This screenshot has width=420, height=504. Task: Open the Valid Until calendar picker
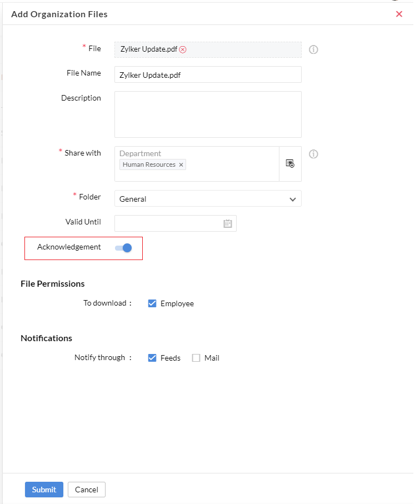[x=228, y=223]
